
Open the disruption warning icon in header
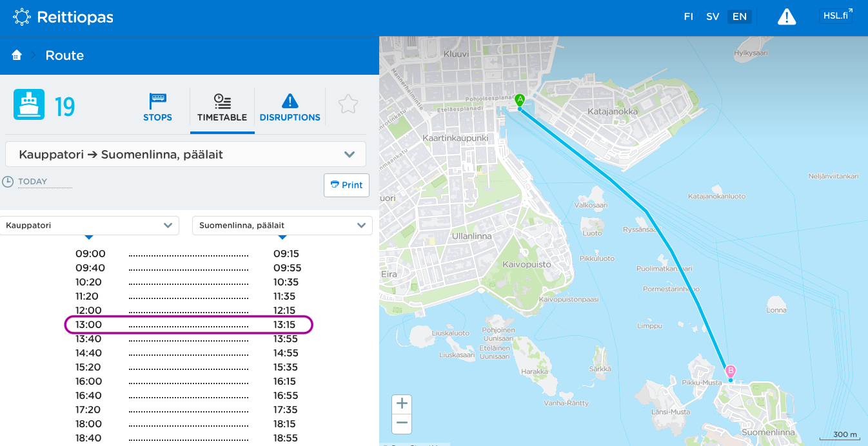pyautogui.click(x=787, y=17)
